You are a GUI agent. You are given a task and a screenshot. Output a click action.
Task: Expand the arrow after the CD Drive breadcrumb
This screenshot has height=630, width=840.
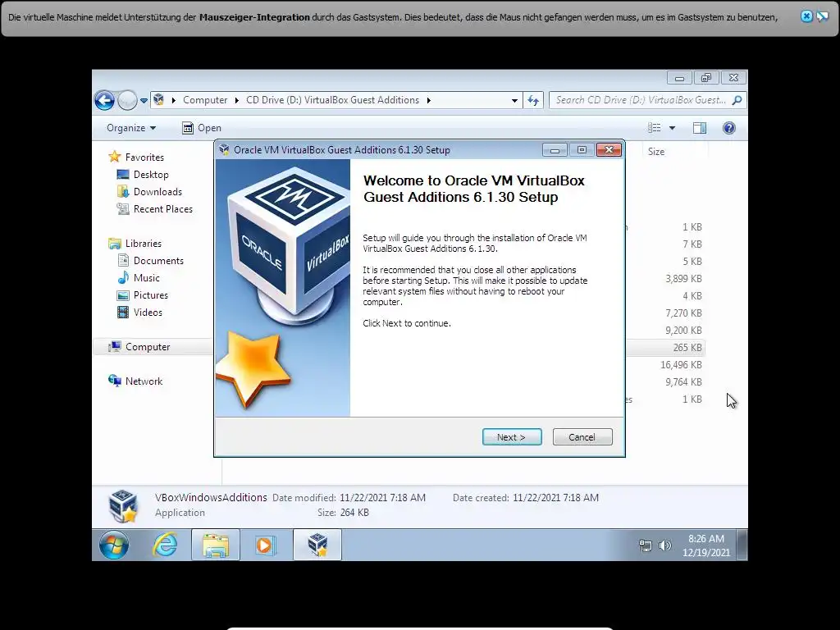pyautogui.click(x=428, y=100)
